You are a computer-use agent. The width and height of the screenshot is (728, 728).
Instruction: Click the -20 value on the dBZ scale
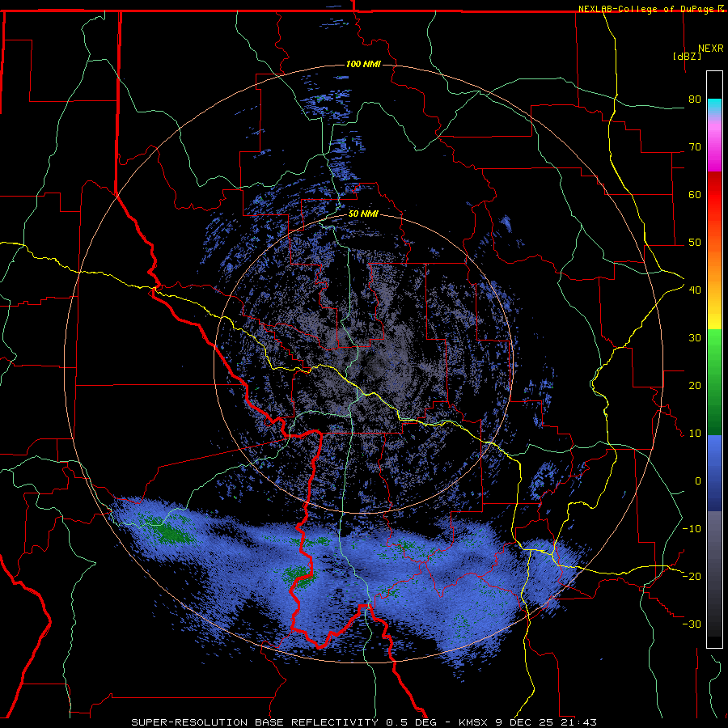pos(692,577)
